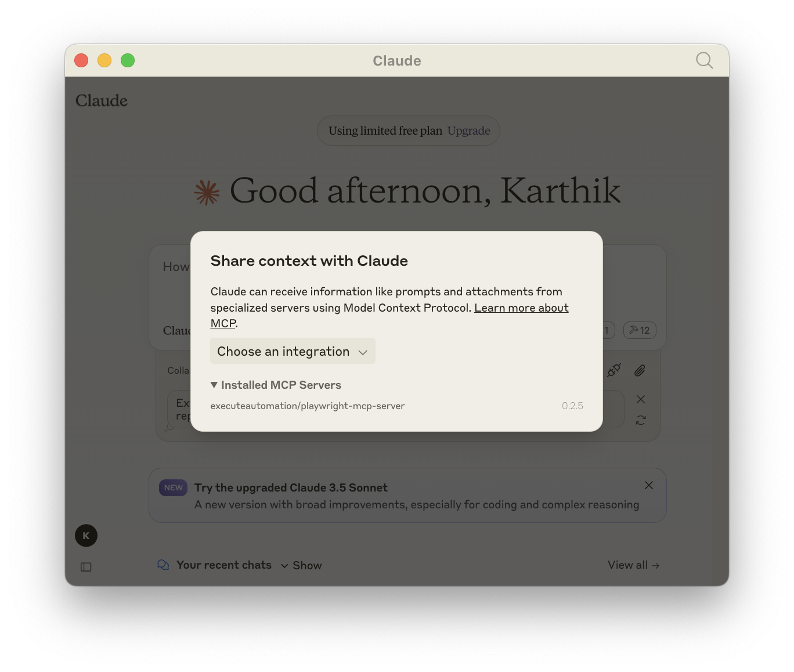The height and width of the screenshot is (672, 794).
Task: Click the MCP plug connector icon
Action: coord(613,370)
